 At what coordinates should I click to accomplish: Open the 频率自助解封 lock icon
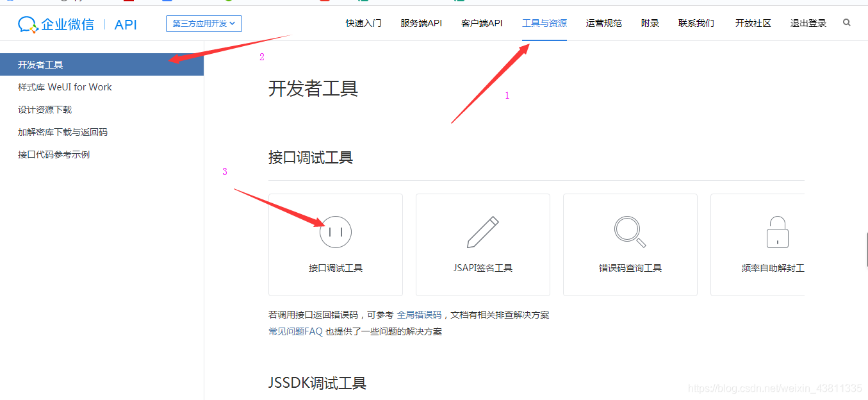coord(778,232)
